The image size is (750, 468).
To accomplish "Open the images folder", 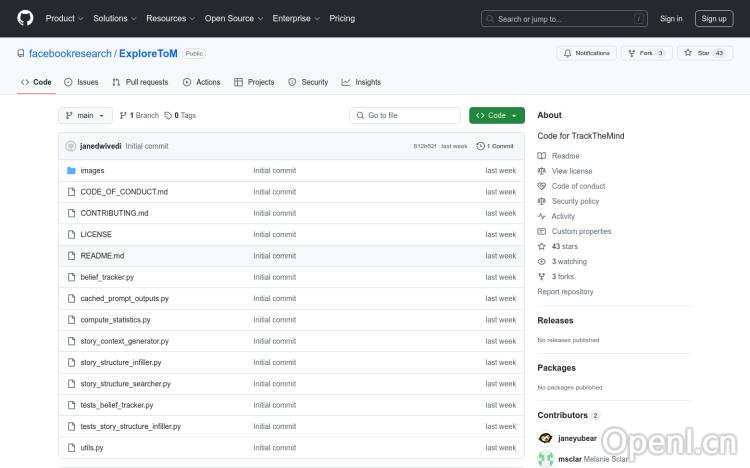I will pyautogui.click(x=92, y=170).
